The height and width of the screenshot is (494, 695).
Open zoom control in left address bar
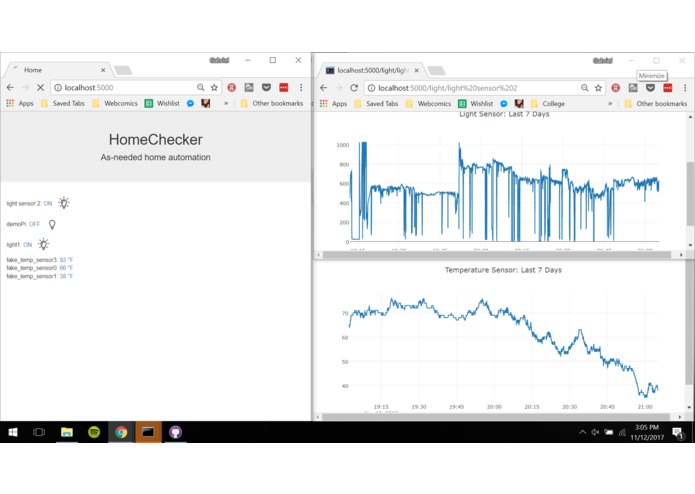[201, 88]
